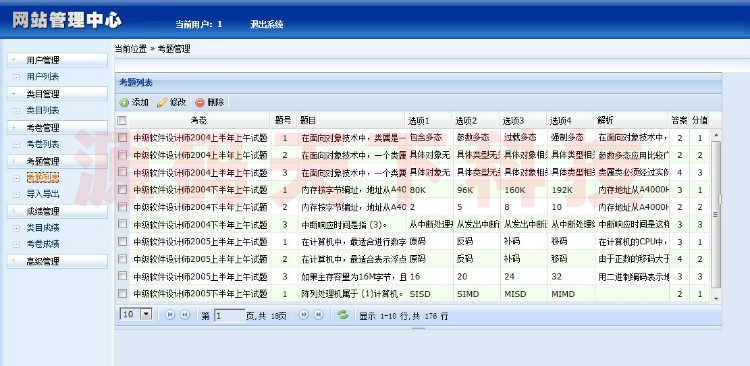This screenshot has height=366, width=750.
Task: Expand the 类目管理 sidebar section
Action: click(x=57, y=94)
